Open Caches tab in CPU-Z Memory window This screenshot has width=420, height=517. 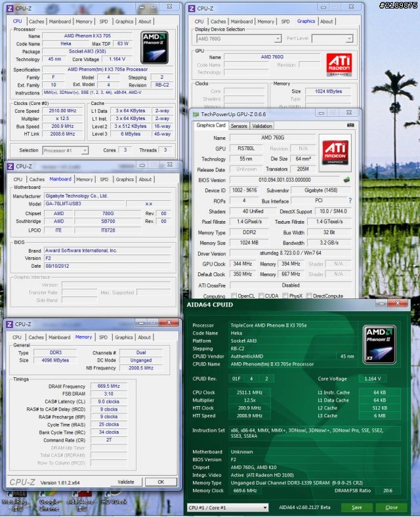coord(36,337)
